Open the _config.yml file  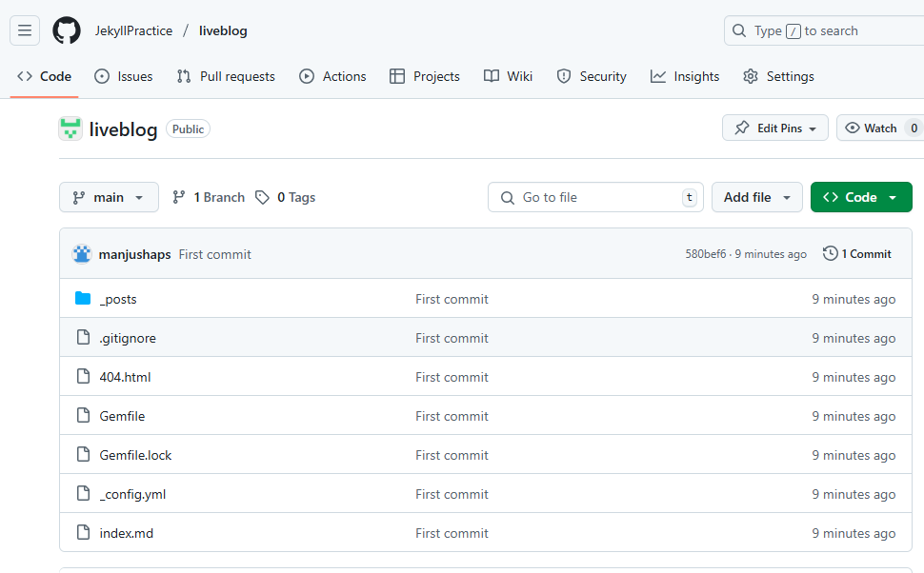pos(132,494)
